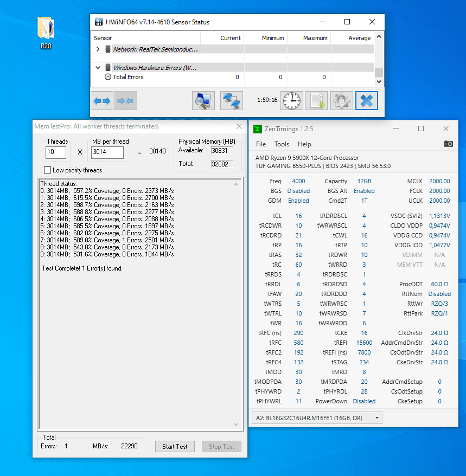The image size is (466, 476).
Task: Click Stop Test in MemTestPro
Action: point(221,447)
